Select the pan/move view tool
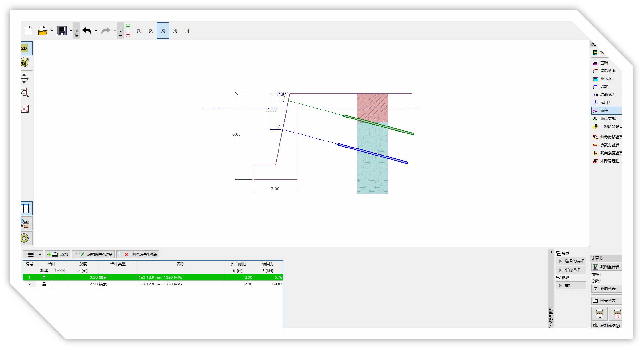Image resolution: width=644 pixels, height=350 pixels. click(x=25, y=79)
